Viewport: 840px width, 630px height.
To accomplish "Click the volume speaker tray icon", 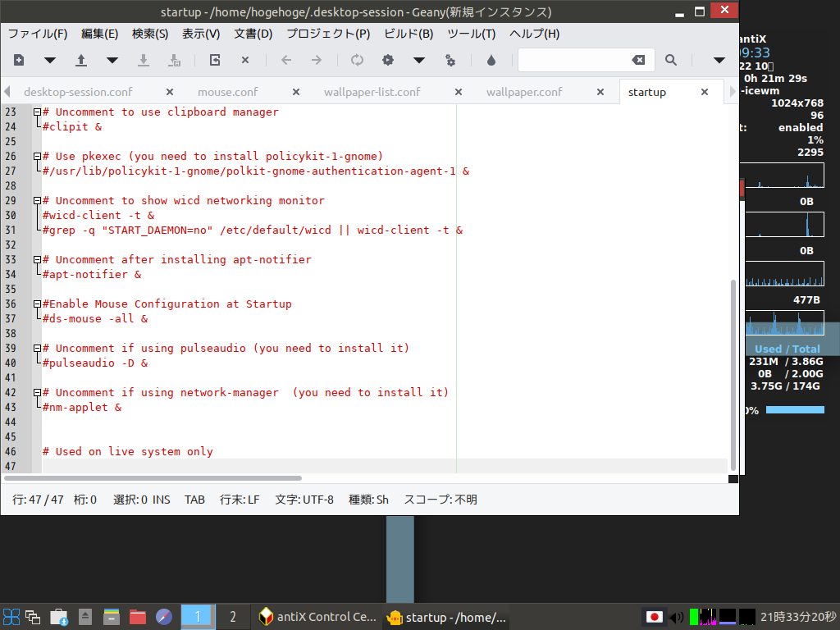I will pos(677,617).
